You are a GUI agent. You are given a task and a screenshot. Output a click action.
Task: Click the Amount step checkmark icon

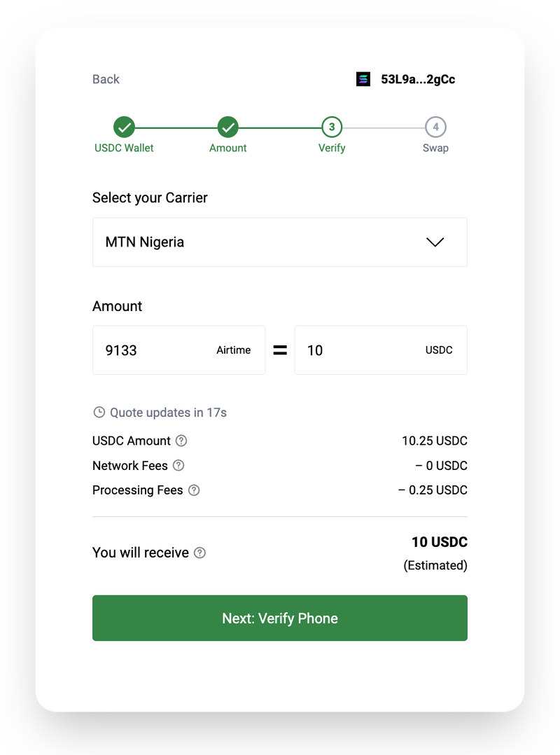(x=228, y=128)
